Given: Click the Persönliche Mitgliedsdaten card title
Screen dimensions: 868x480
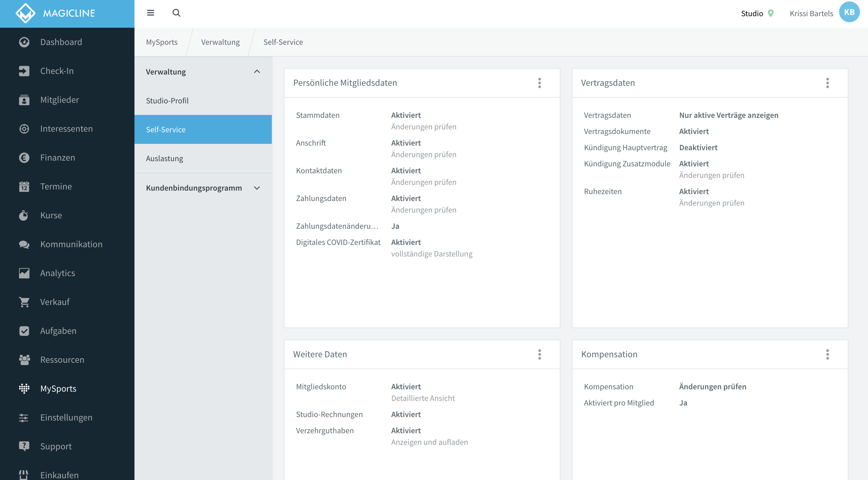Looking at the screenshot, I should point(345,83).
